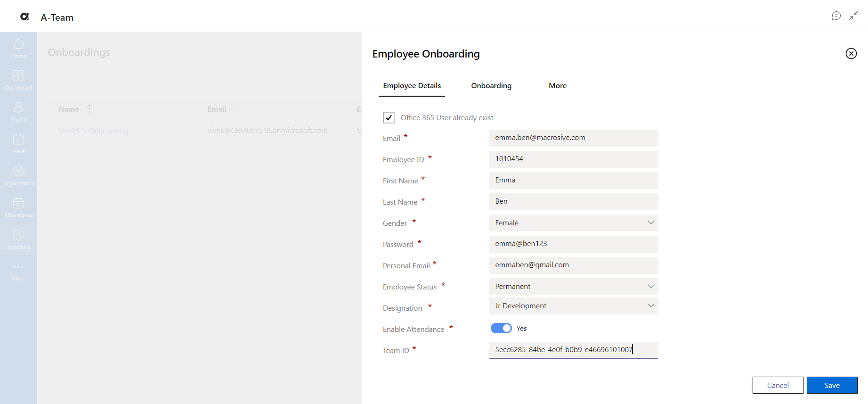Screen dimensions: 868x404
Task: Click the Password field
Action: pyautogui.click(x=573, y=244)
